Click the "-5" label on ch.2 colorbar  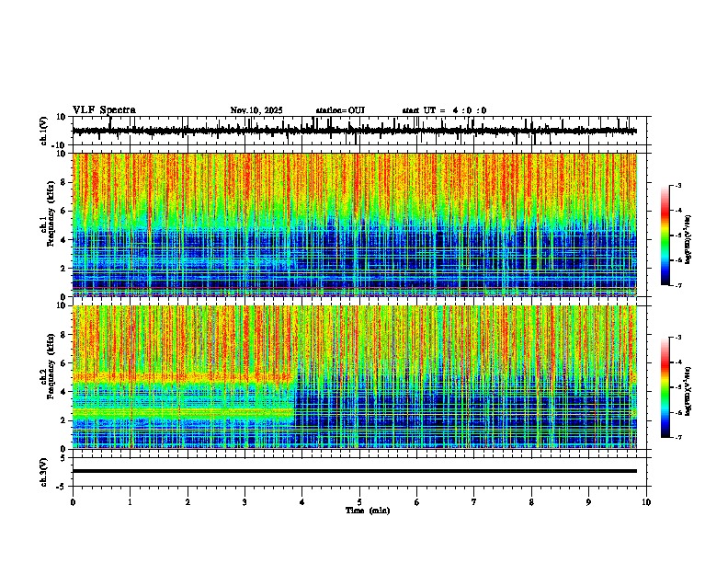pyautogui.click(x=677, y=387)
